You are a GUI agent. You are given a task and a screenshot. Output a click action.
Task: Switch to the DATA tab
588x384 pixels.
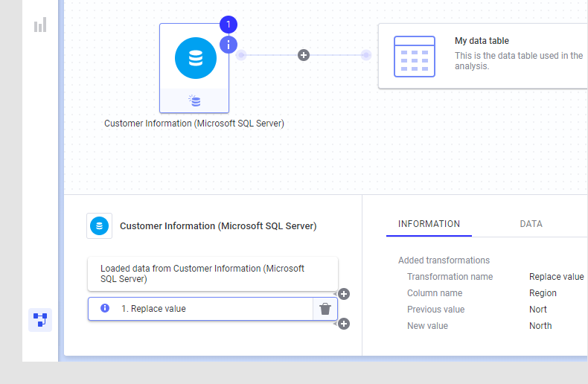pos(531,224)
